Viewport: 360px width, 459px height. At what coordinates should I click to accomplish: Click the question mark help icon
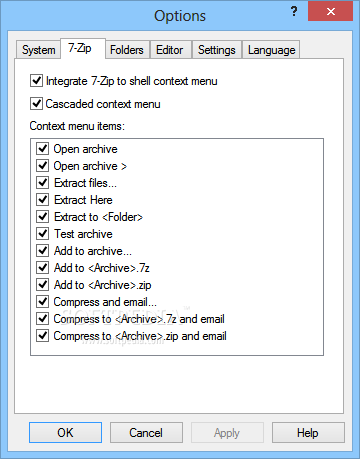click(x=294, y=12)
